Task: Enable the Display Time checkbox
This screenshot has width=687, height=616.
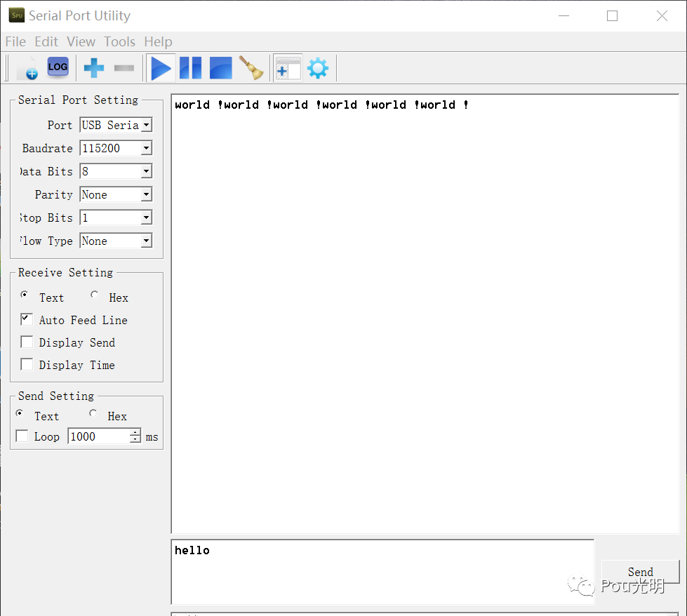Action: [x=27, y=364]
